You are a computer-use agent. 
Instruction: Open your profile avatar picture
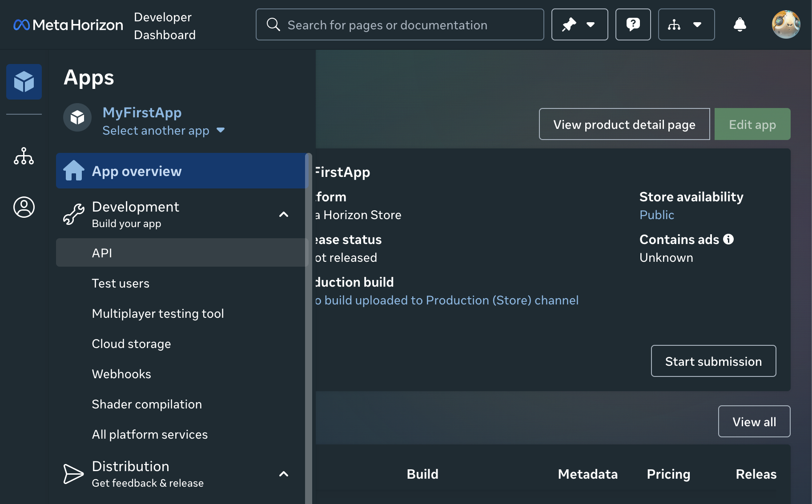(x=786, y=24)
